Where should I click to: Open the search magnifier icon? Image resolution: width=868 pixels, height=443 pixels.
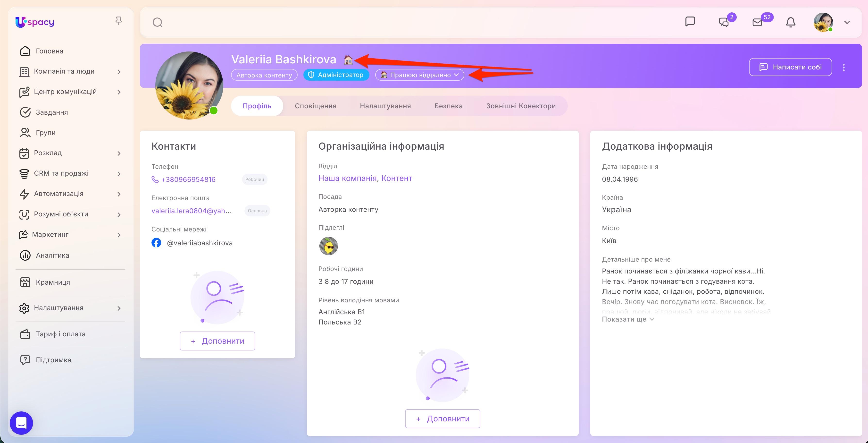point(157,23)
